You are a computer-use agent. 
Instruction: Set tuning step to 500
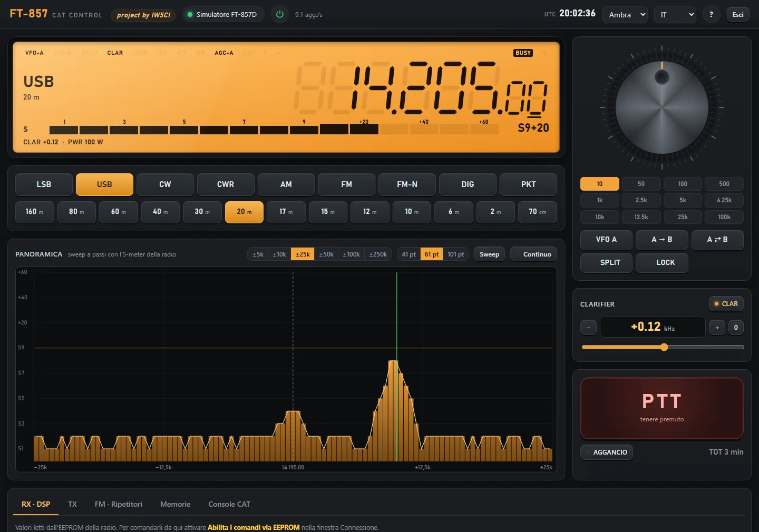(x=724, y=184)
